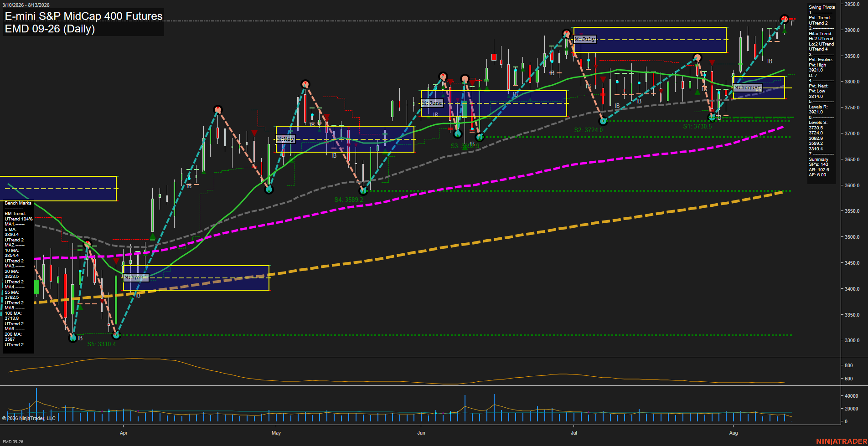The height and width of the screenshot is (446, 868).
Task: Open the EMD 09-26 tab at bottom left
Action: (x=13, y=441)
